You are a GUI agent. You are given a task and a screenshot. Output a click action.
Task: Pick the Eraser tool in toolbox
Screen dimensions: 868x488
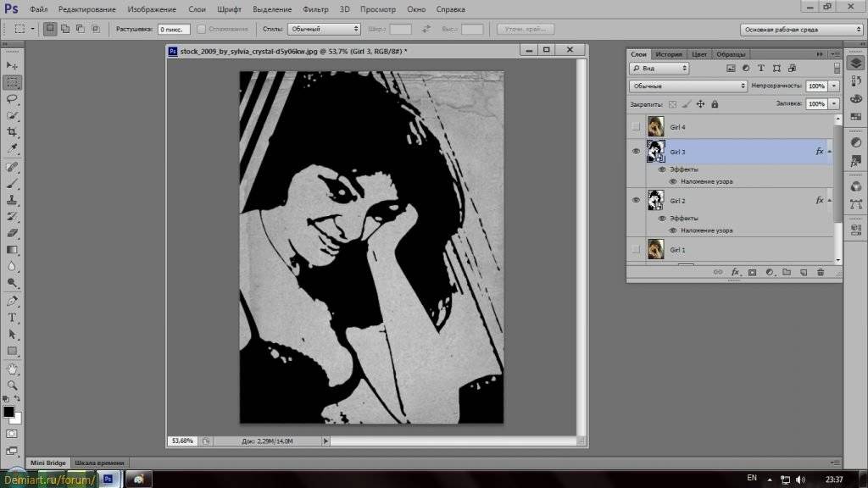pyautogui.click(x=12, y=232)
